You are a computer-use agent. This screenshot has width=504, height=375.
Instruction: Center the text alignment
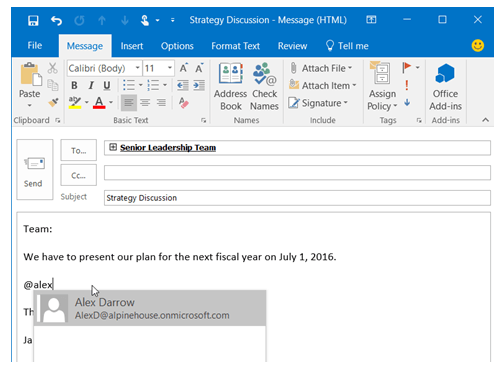coord(145,102)
